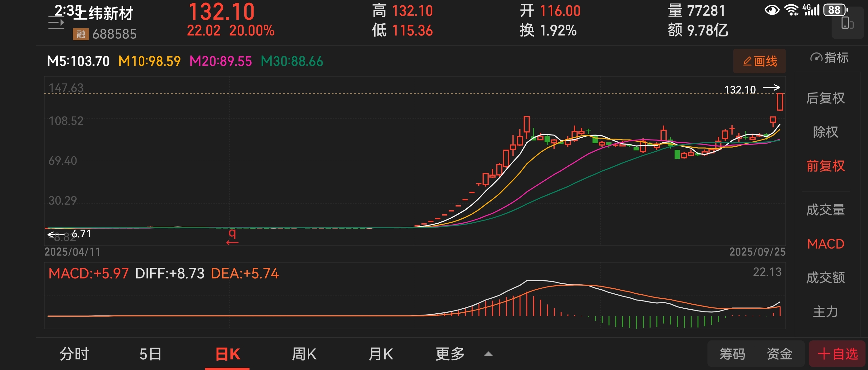Switch sub-chart to 成交量 volume
868x370 pixels.
pos(825,210)
